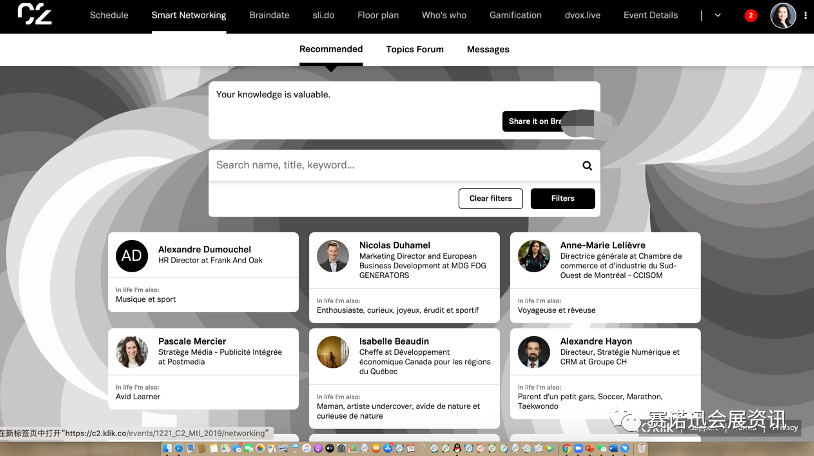The height and width of the screenshot is (456, 814).
Task: Open dvox.live from the navigation bar
Action: point(582,15)
